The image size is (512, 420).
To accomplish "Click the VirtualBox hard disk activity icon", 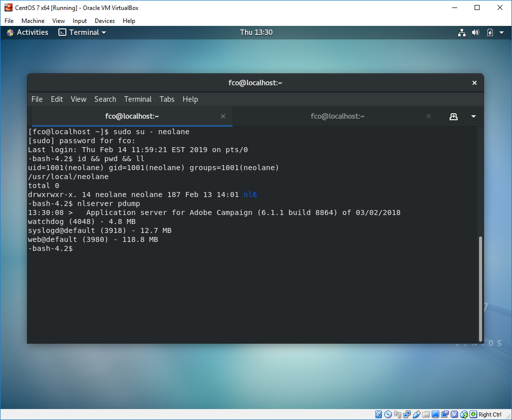I will (378, 415).
